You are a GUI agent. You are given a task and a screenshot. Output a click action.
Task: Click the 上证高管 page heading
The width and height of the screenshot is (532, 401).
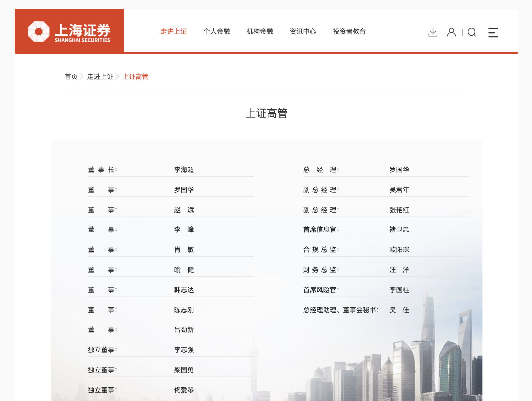(x=266, y=113)
